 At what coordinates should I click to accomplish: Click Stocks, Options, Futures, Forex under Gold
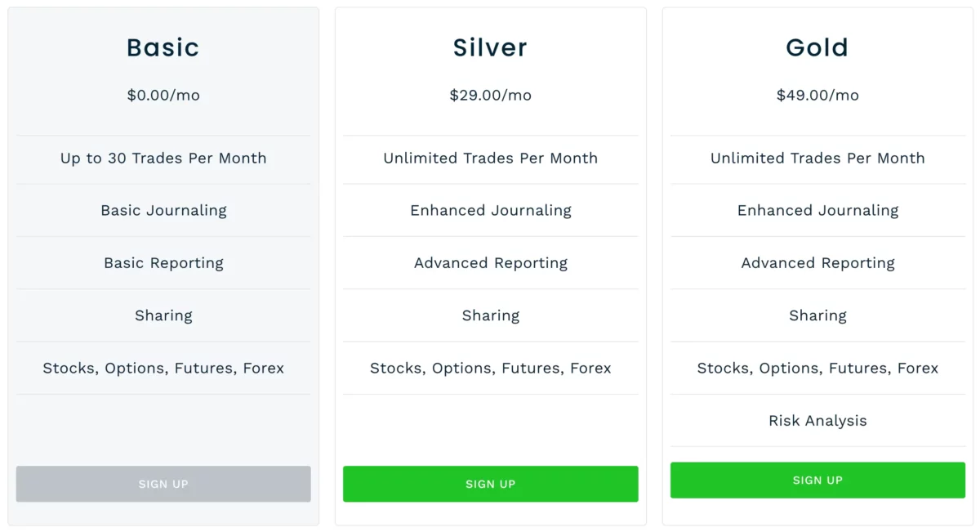tap(817, 368)
